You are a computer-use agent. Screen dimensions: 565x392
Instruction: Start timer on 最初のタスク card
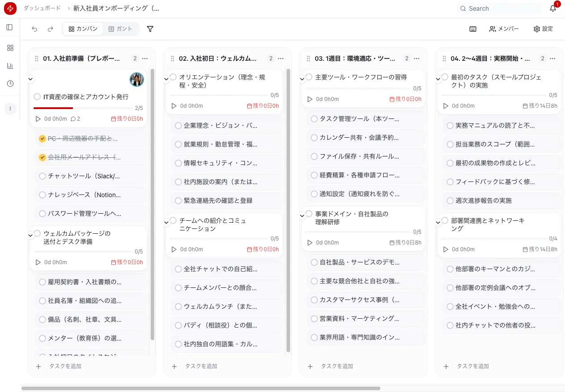[446, 106]
